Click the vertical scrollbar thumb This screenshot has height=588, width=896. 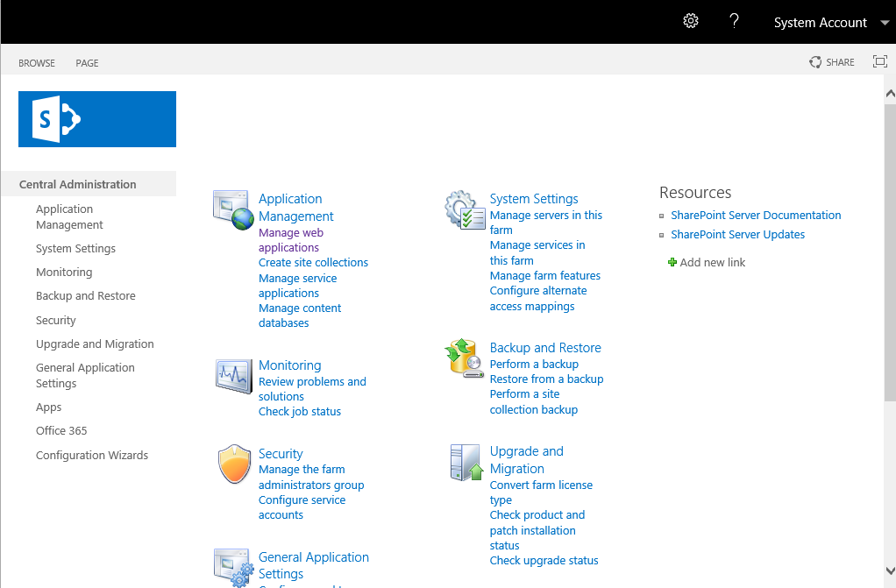click(890, 252)
